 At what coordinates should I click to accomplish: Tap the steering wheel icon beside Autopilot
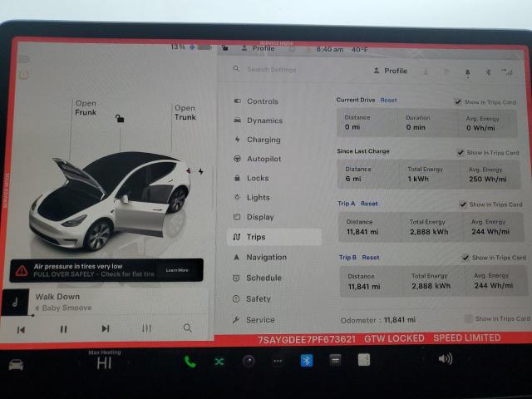(237, 159)
